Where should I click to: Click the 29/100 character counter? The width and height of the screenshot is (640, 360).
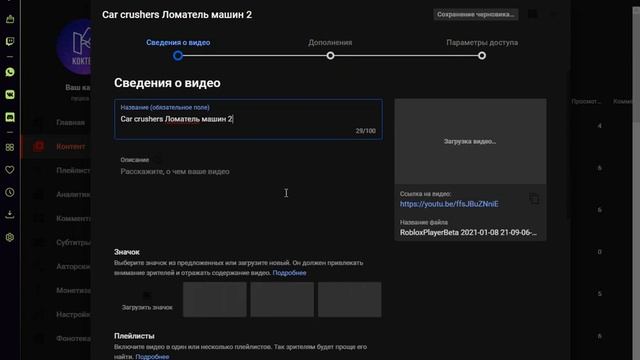pyautogui.click(x=366, y=131)
